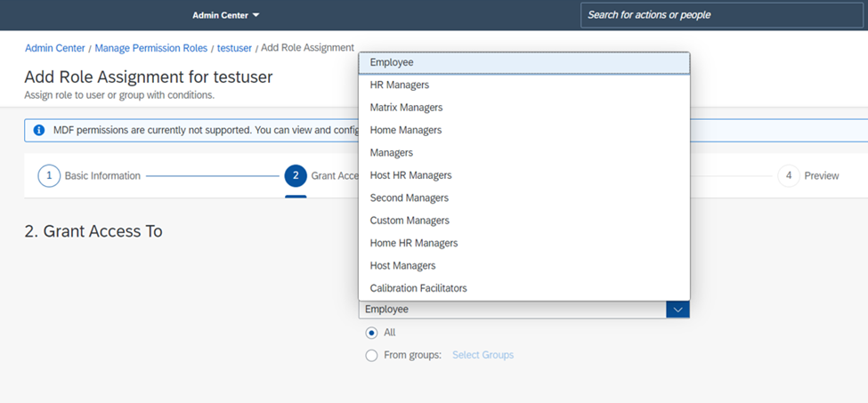Select the Custom Managers option
This screenshot has height=403, width=868.
coord(524,221)
